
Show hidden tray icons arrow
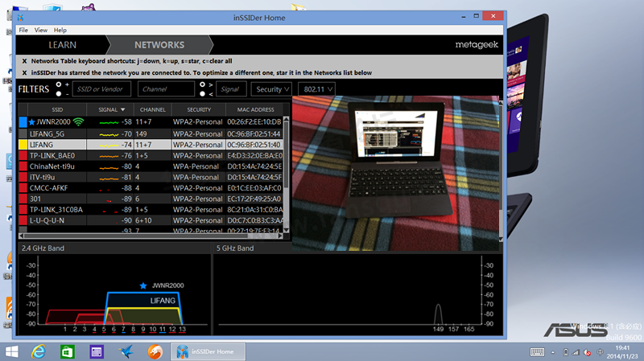point(553,352)
